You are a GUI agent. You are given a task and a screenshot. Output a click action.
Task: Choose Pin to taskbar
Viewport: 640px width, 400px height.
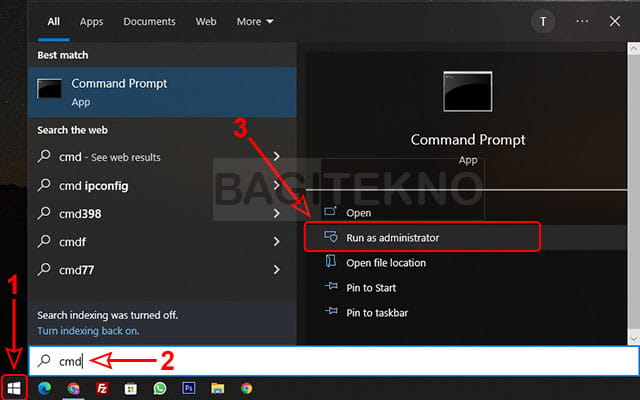[377, 313]
